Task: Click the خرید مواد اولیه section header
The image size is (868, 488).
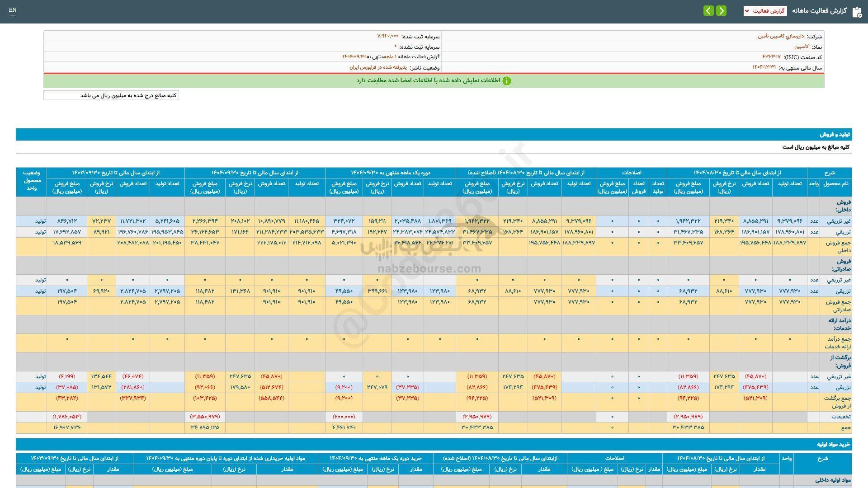Action: click(x=833, y=444)
